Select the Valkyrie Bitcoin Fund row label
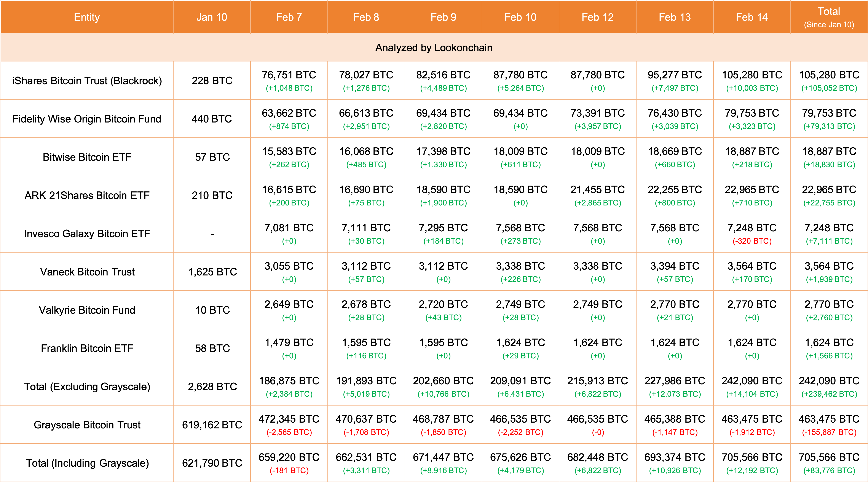This screenshot has height=482, width=868. (x=87, y=310)
